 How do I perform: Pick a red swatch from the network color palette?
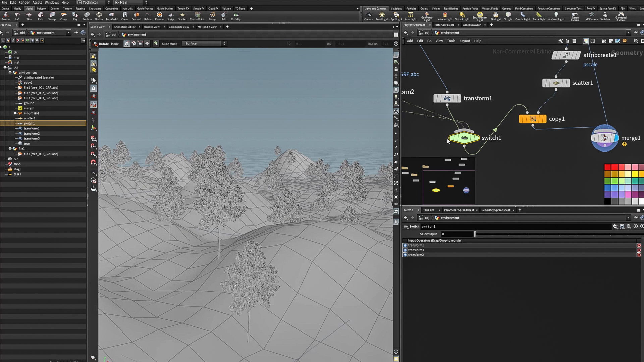click(607, 167)
